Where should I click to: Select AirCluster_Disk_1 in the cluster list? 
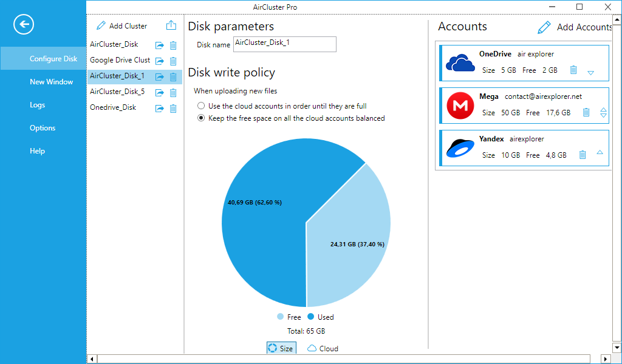pyautogui.click(x=117, y=76)
